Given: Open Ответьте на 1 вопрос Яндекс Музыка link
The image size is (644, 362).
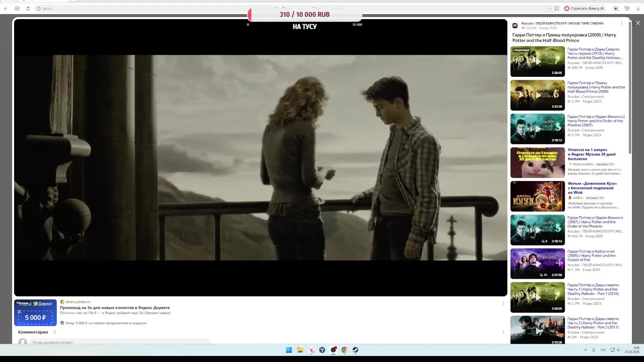Looking at the screenshot, I should 592,154.
